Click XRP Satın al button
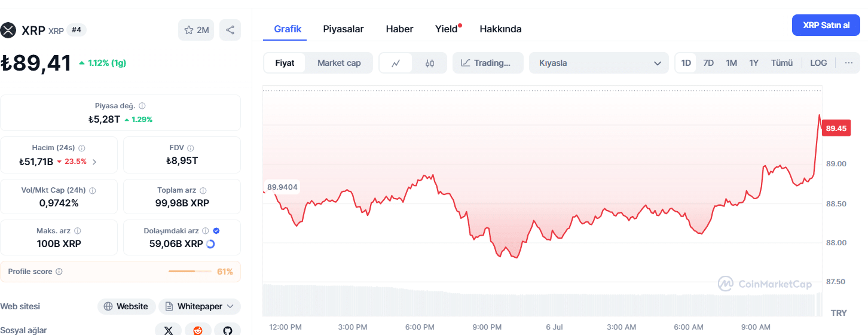This screenshot has width=868, height=335. pyautogui.click(x=826, y=25)
